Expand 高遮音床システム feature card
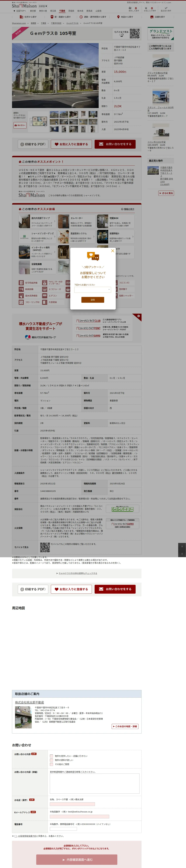The image size is (186, 868). coord(77,237)
